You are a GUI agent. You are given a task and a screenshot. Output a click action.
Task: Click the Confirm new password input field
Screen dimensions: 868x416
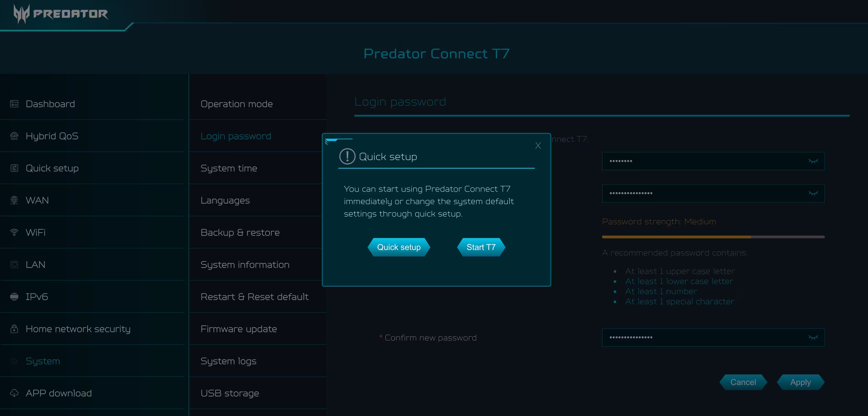tap(713, 337)
